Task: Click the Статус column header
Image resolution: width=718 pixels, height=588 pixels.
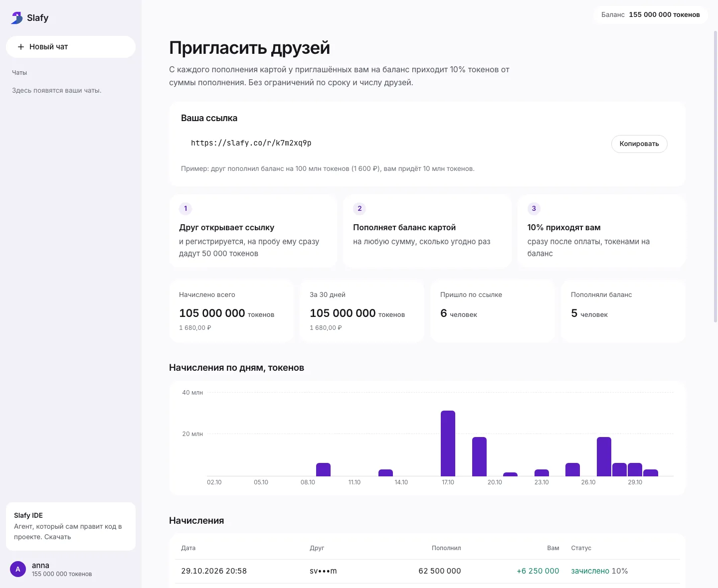Action: pos(581,548)
